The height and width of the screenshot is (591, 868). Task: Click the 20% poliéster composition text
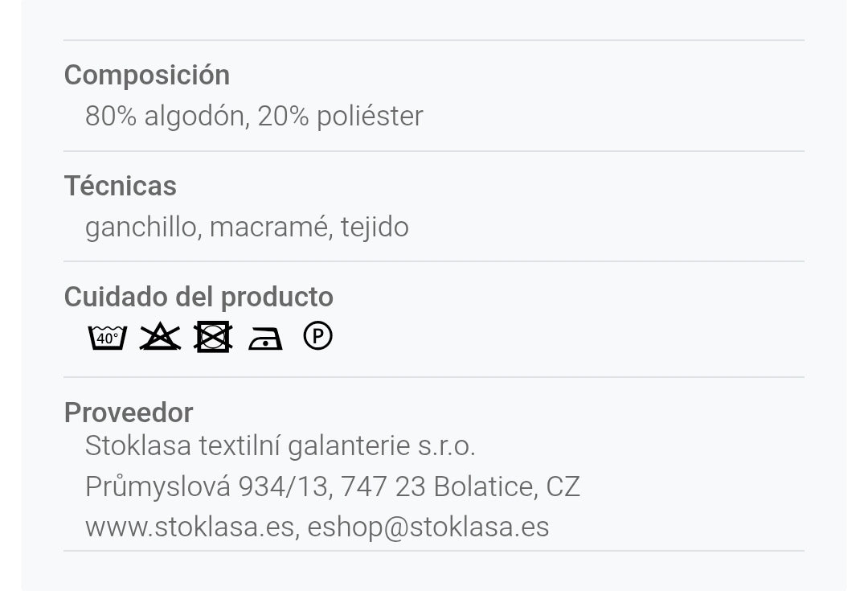coord(341,117)
